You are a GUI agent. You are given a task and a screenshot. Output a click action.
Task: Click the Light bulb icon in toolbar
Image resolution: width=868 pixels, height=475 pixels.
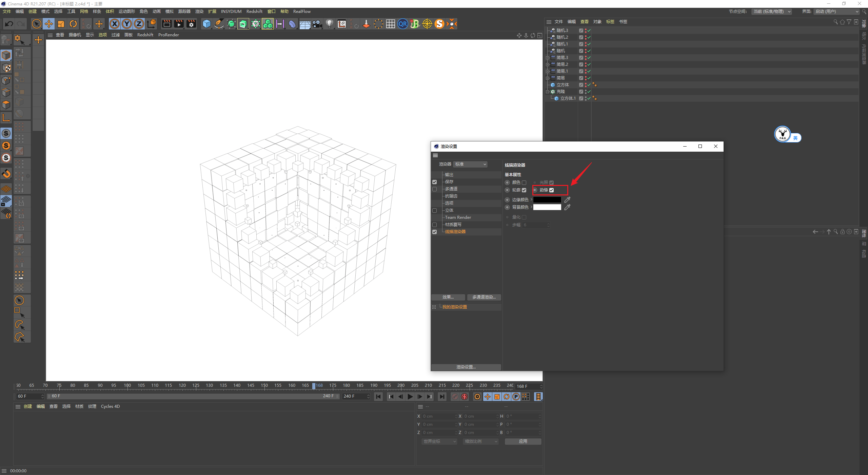click(329, 24)
